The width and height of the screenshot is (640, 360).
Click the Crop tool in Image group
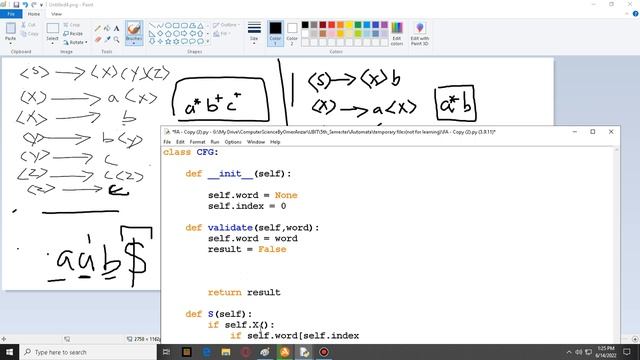tap(72, 25)
